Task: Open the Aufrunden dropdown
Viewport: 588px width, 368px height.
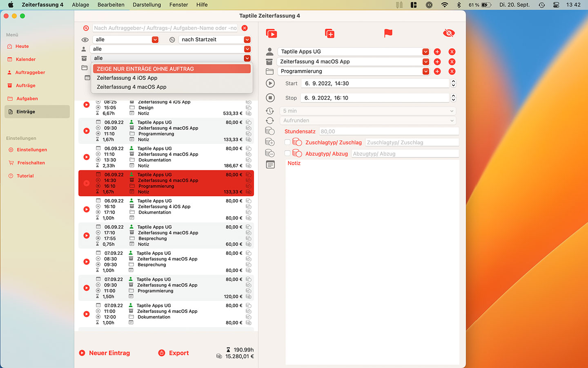Action: tap(367, 121)
